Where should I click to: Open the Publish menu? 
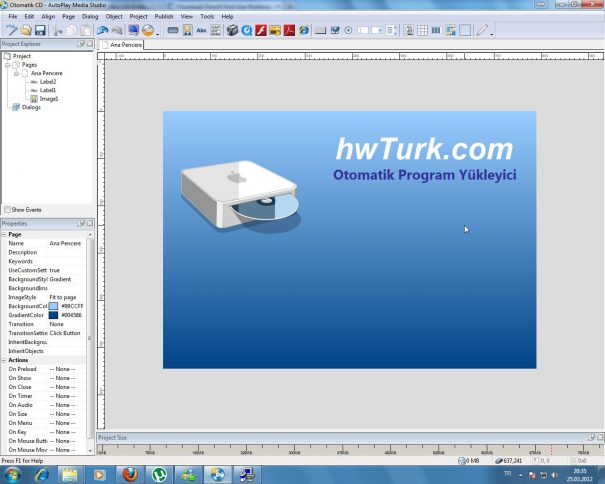tap(164, 17)
